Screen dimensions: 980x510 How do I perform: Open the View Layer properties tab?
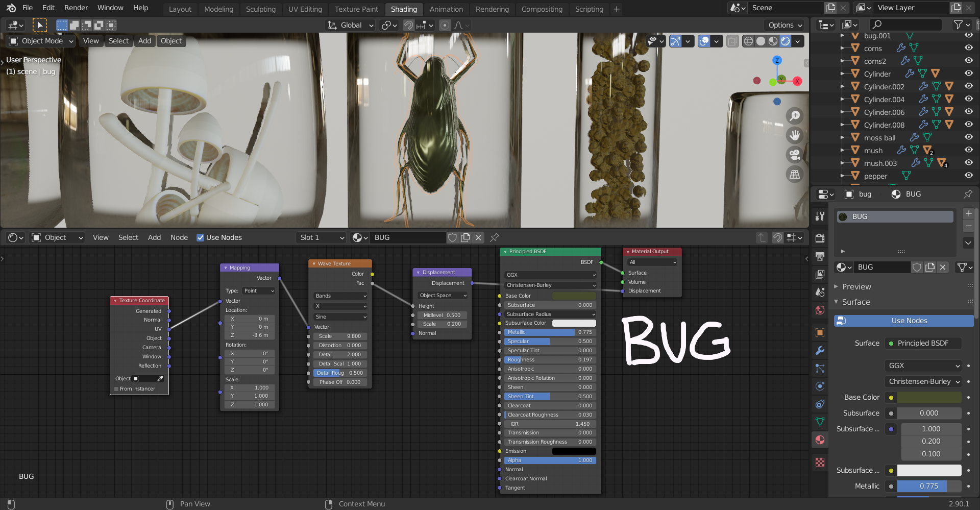point(820,274)
